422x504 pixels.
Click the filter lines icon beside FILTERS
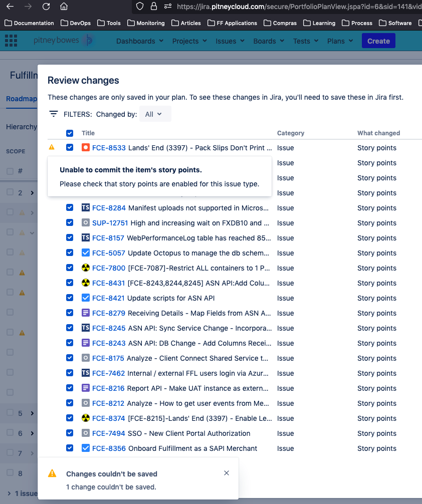pos(54,114)
